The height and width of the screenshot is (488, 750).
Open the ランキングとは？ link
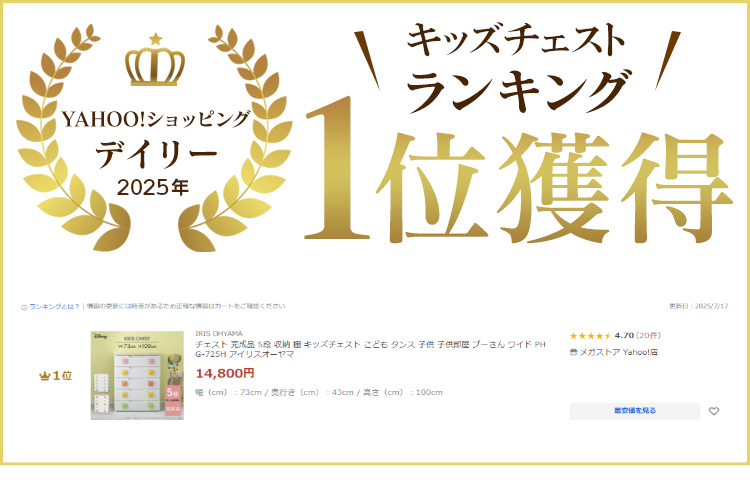pyautogui.click(x=54, y=307)
